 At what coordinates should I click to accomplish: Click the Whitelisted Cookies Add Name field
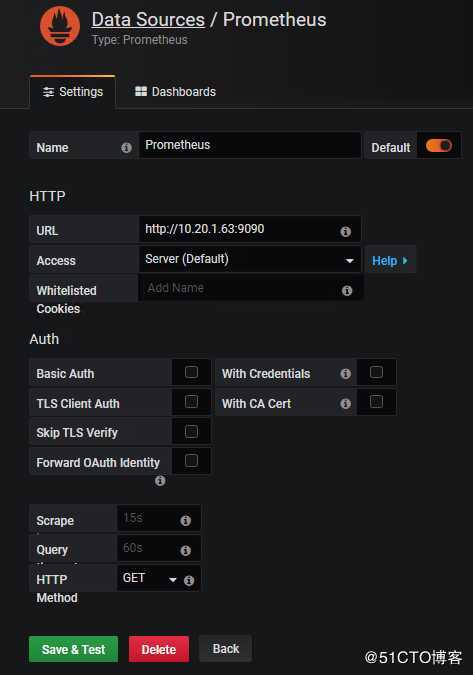pos(250,288)
